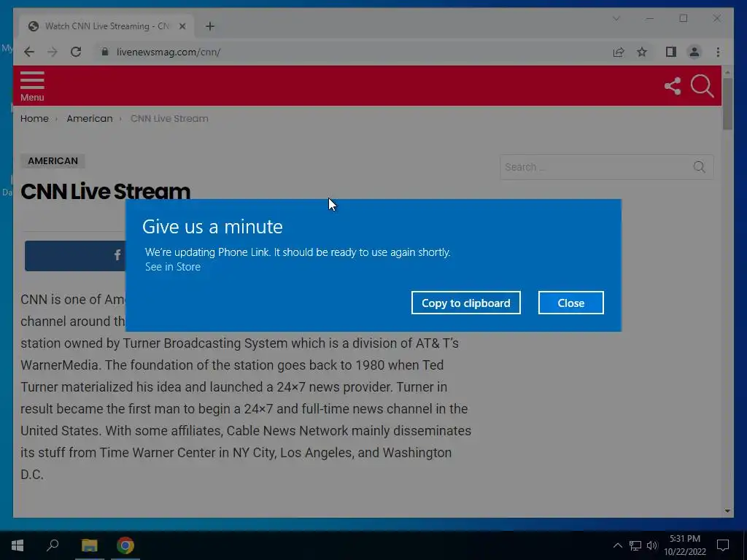Click the browser Forward arrow
This screenshot has width=747, height=560.
click(x=53, y=52)
